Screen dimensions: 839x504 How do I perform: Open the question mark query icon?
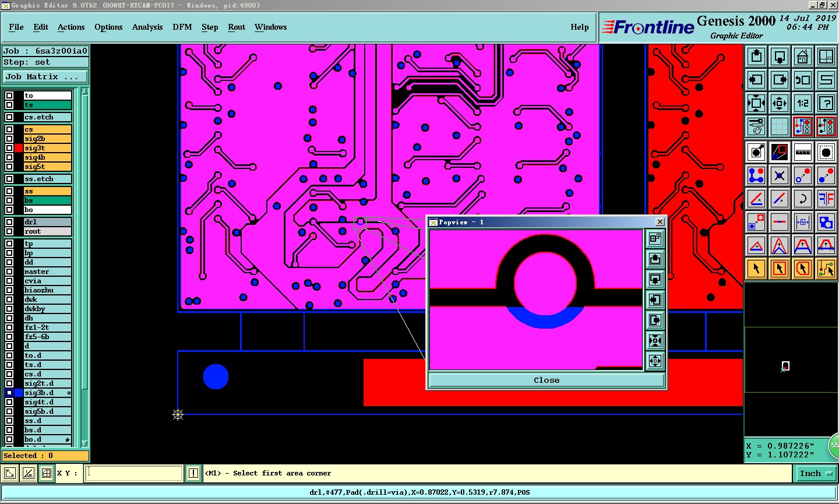point(826,103)
